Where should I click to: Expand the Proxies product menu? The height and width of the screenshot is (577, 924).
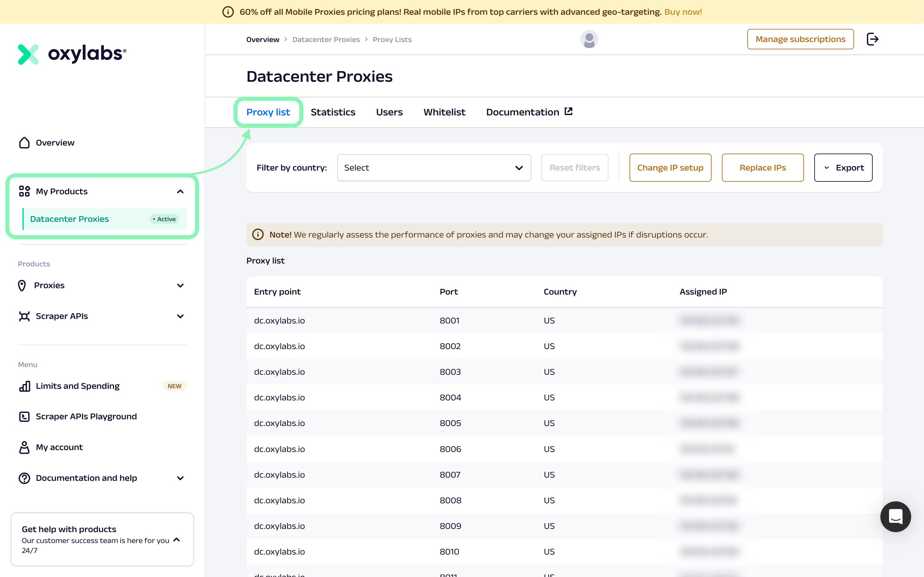(x=180, y=285)
